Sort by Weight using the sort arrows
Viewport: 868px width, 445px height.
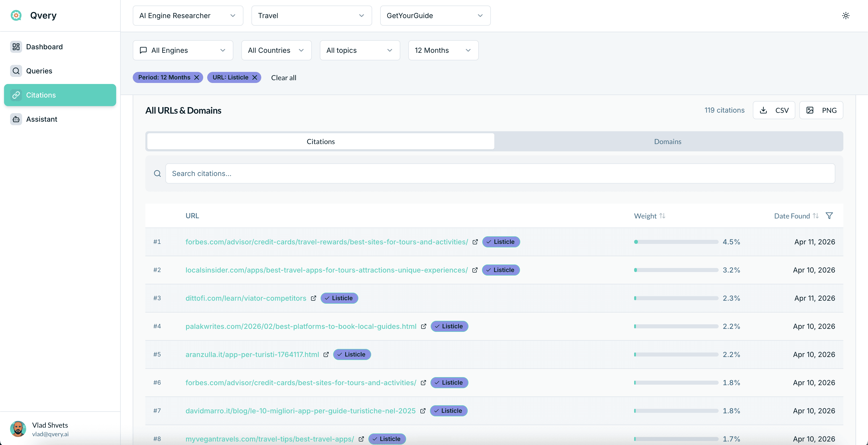pyautogui.click(x=663, y=216)
